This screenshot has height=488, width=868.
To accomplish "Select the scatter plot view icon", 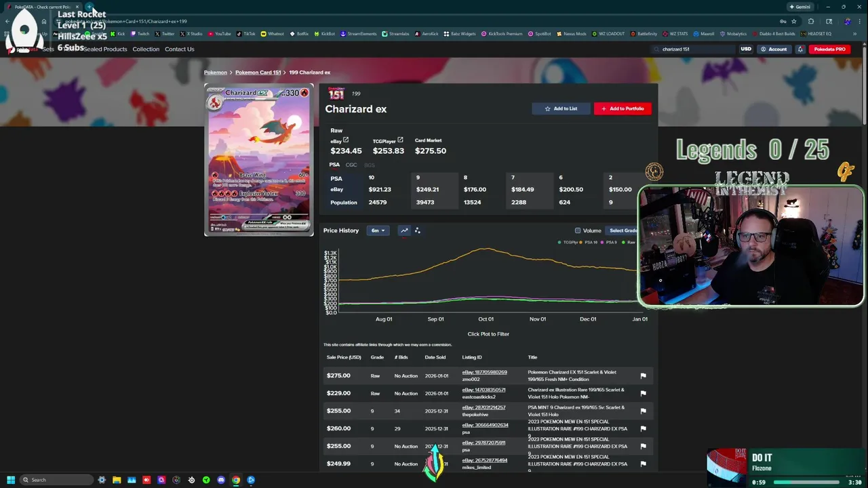I will click(417, 230).
